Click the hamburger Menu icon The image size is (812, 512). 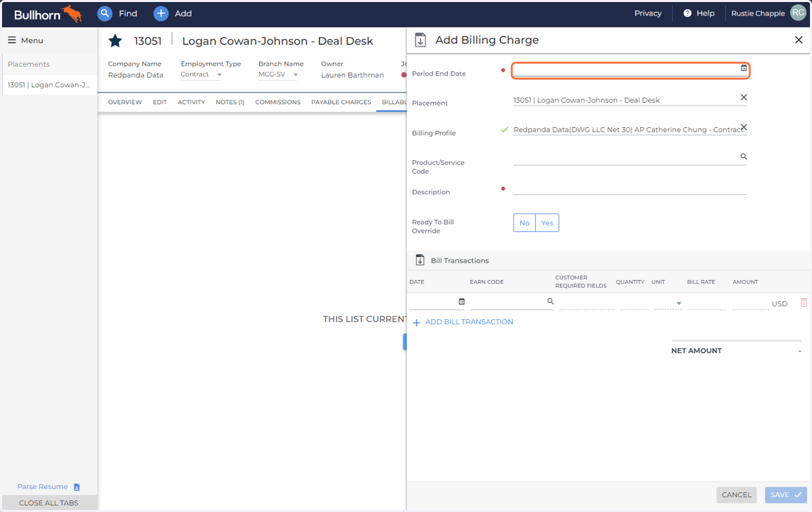pos(12,40)
